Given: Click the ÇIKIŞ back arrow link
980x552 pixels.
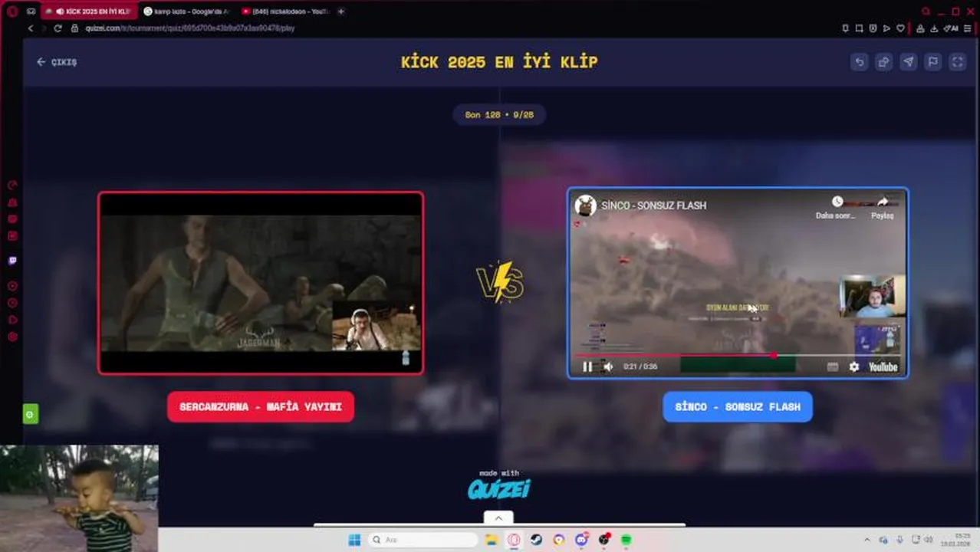Looking at the screenshot, I should click(57, 62).
